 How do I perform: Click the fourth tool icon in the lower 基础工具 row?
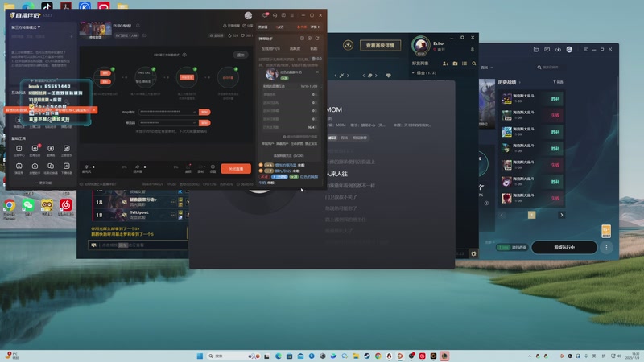(66, 166)
